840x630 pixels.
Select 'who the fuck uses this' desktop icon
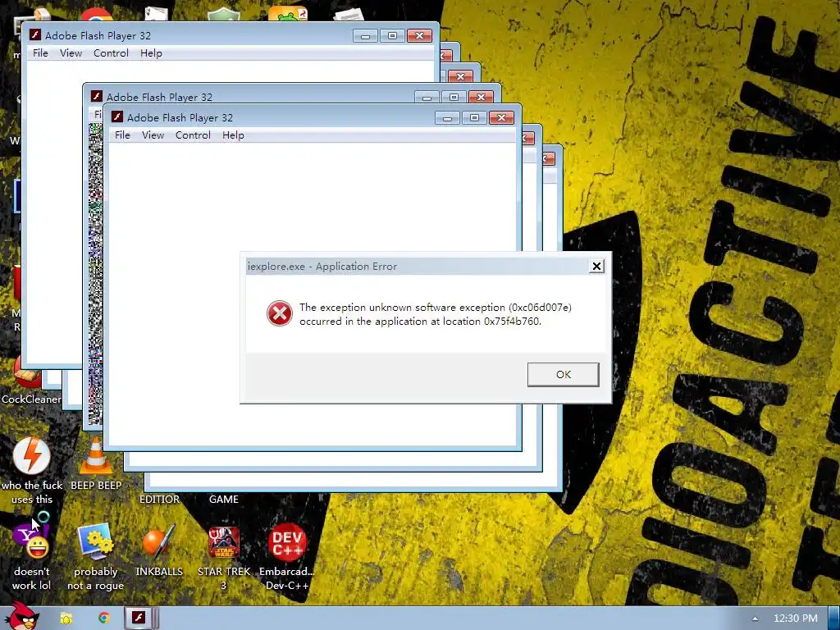[32, 456]
